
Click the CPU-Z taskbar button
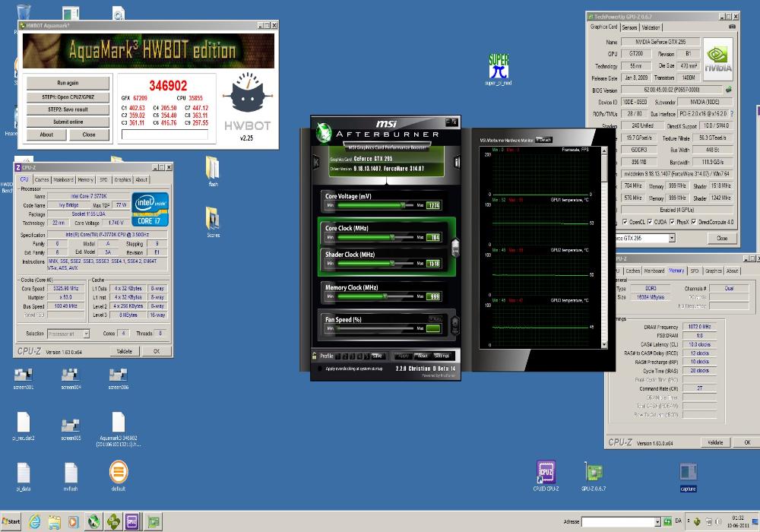pyautogui.click(x=131, y=521)
